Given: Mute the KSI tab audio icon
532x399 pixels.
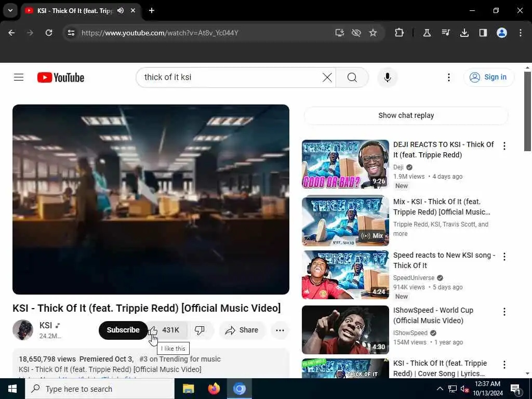Looking at the screenshot, I should 121,10.
